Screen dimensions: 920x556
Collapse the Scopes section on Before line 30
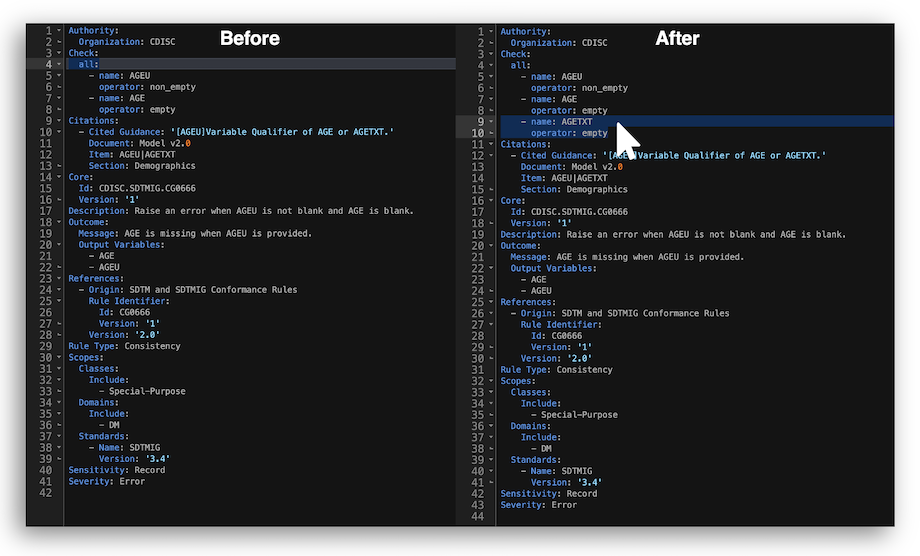coord(59,357)
